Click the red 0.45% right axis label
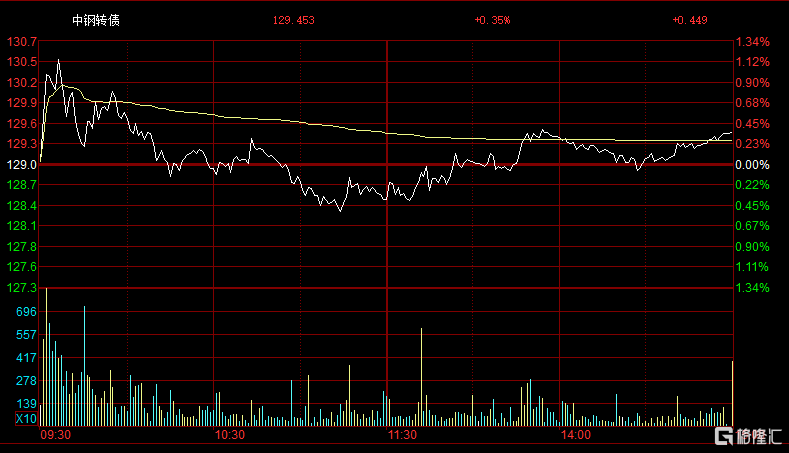The height and width of the screenshot is (453, 789). pyautogui.click(x=753, y=124)
